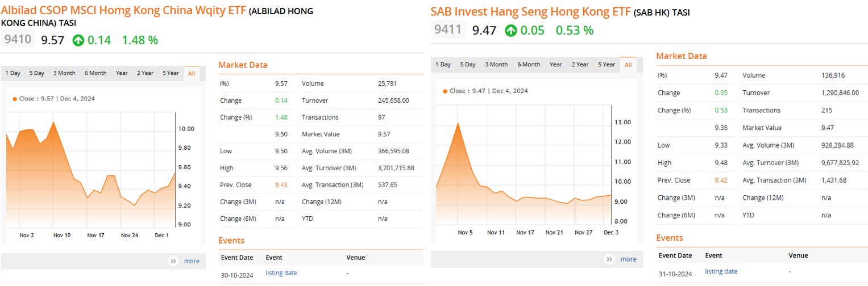
Task: Select 1 Day tab on SAB HK chart
Action: click(443, 64)
